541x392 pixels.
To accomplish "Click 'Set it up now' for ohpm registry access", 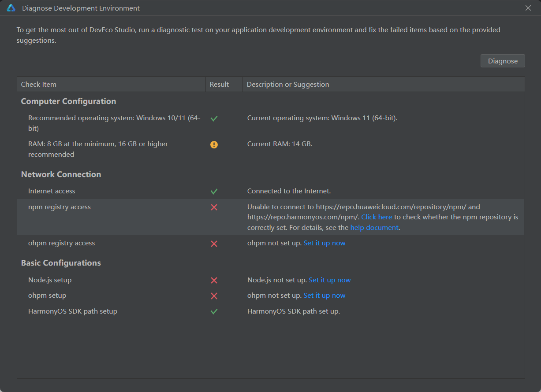I will pos(325,243).
